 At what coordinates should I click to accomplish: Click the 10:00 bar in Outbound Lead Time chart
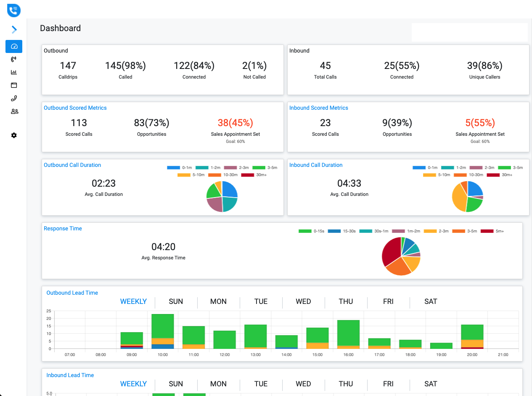tap(163, 331)
